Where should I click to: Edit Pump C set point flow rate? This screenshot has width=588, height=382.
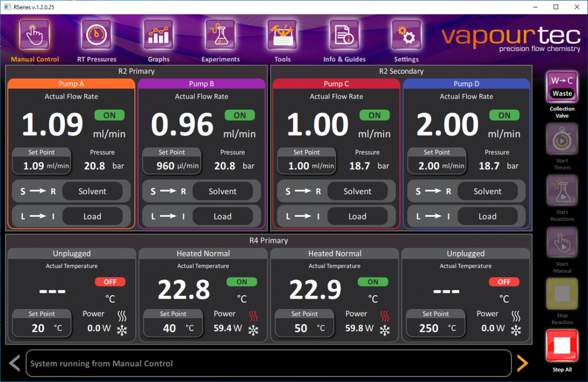(x=307, y=161)
